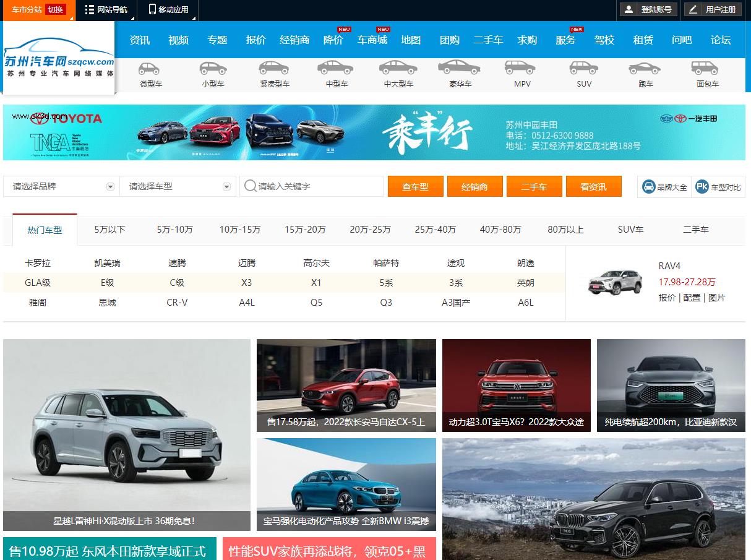
Task: Open 资讯 in main navigation
Action: (x=140, y=40)
